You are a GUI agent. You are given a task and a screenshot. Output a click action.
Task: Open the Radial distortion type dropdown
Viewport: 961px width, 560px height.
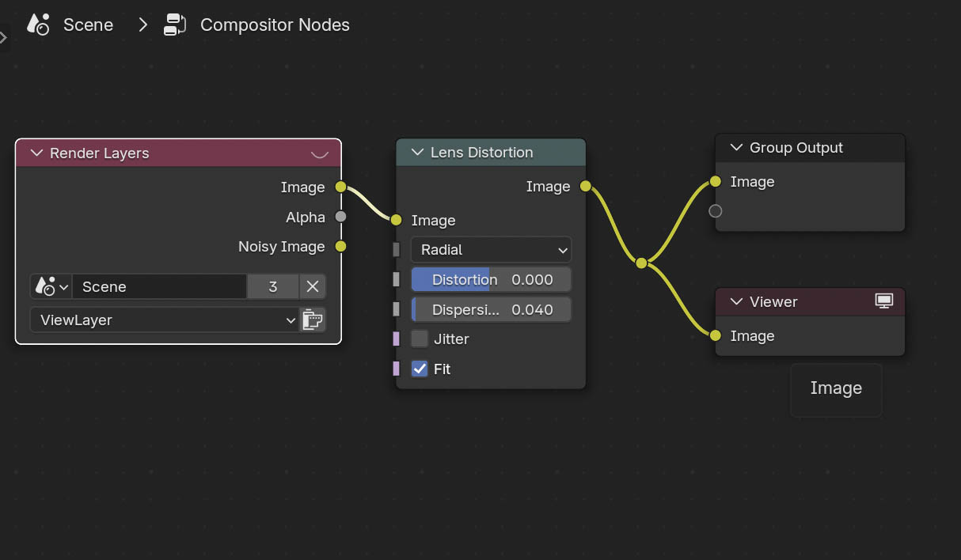pyautogui.click(x=490, y=250)
